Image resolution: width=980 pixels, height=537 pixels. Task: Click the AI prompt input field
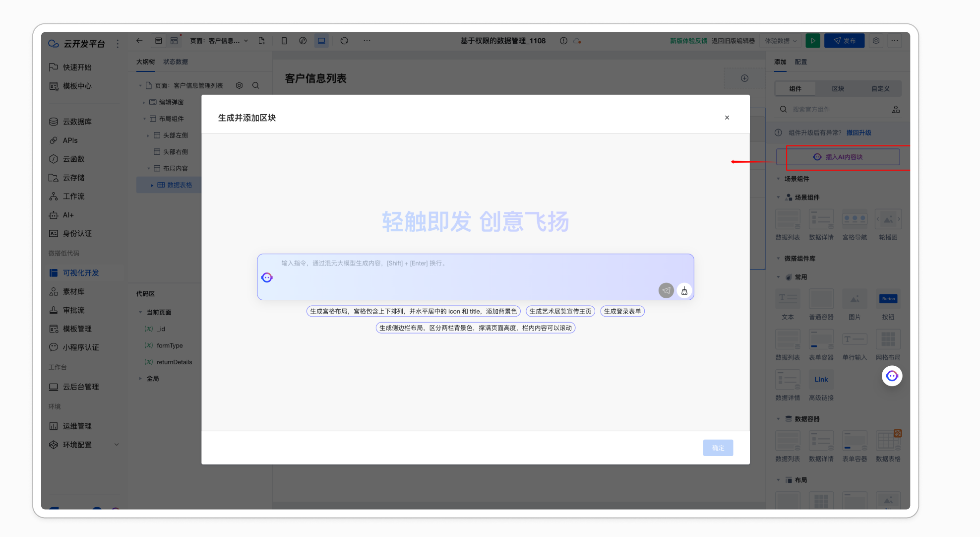[475, 277]
